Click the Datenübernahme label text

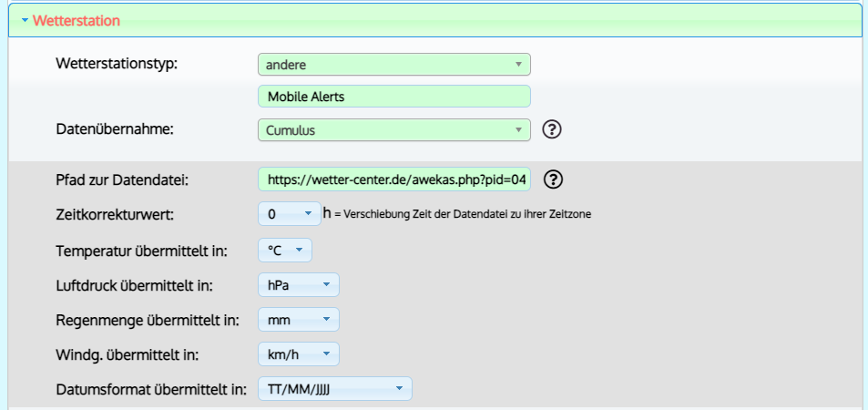coord(115,129)
